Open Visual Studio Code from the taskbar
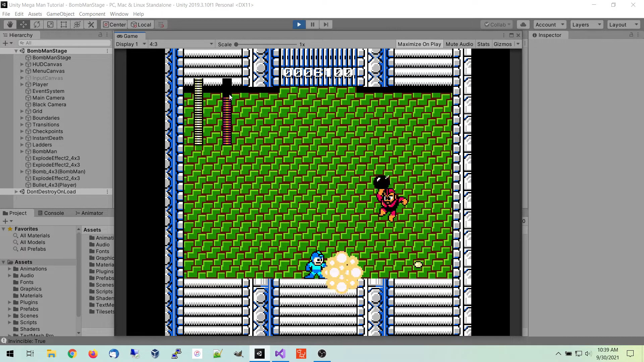The image size is (644, 362). click(x=280, y=354)
